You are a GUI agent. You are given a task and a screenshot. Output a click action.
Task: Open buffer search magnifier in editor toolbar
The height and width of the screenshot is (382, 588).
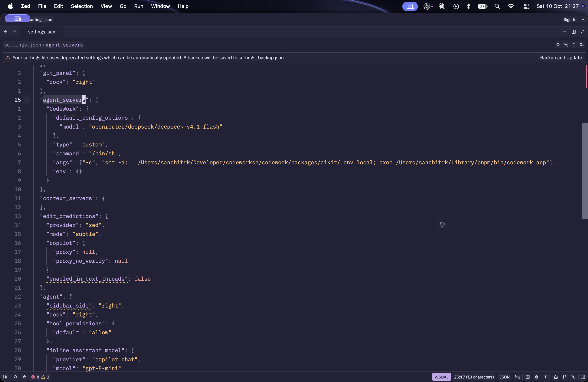tap(558, 45)
